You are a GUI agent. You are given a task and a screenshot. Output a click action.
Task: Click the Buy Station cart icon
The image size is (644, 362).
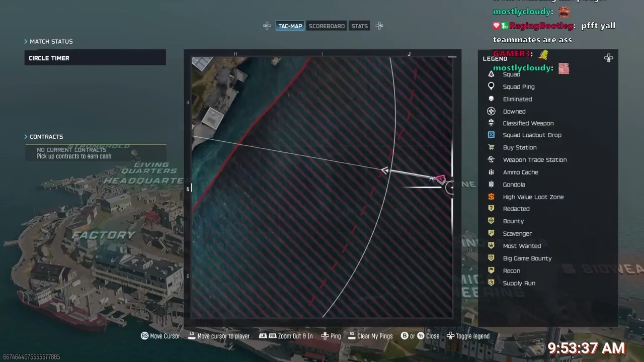491,147
